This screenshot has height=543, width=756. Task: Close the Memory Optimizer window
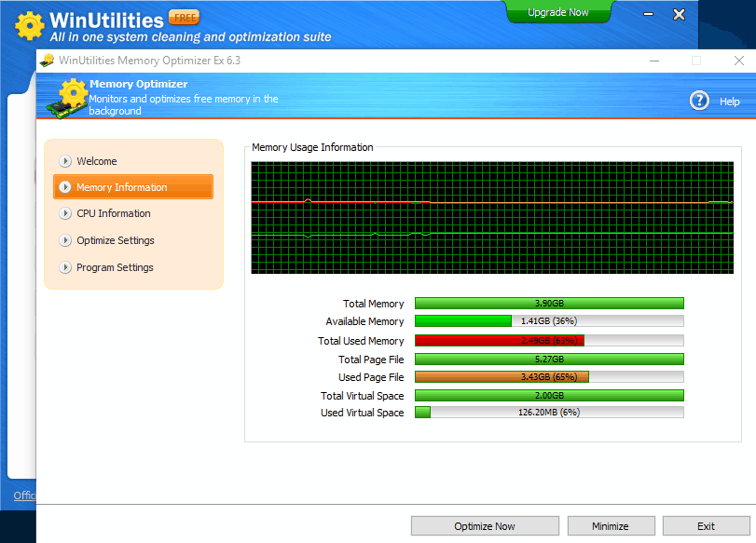point(739,61)
